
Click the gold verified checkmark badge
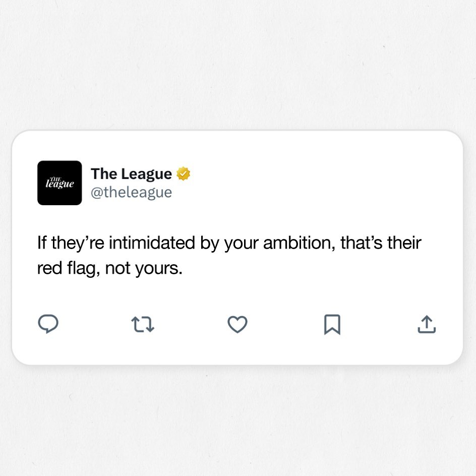[184, 173]
